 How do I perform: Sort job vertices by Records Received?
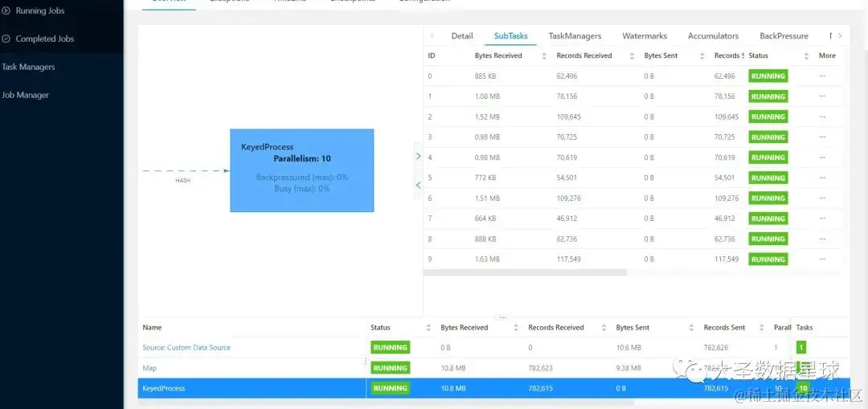pos(604,328)
